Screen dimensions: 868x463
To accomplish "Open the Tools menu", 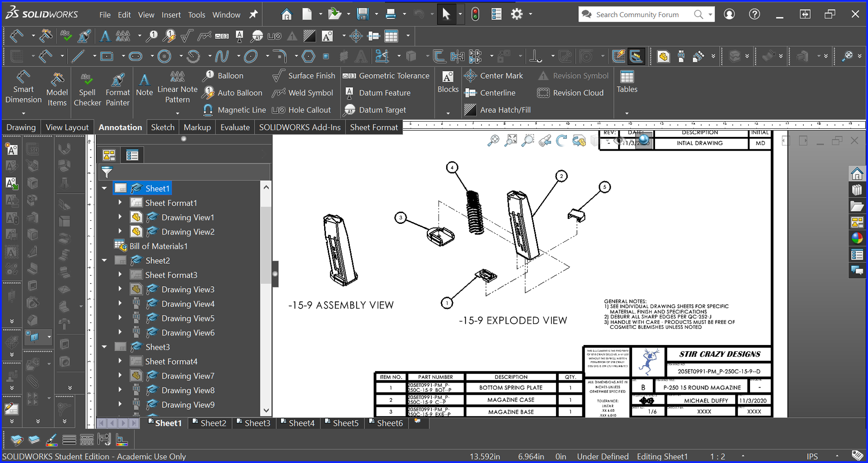I will click(x=197, y=14).
